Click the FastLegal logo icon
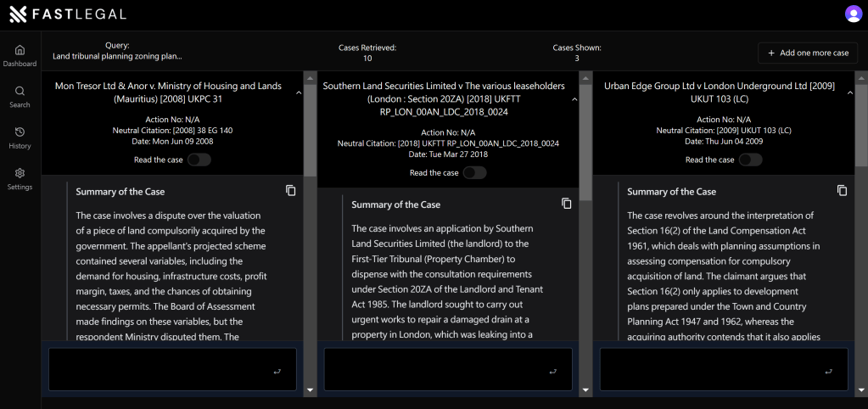Screen dimensions: 868x409 click(x=19, y=14)
